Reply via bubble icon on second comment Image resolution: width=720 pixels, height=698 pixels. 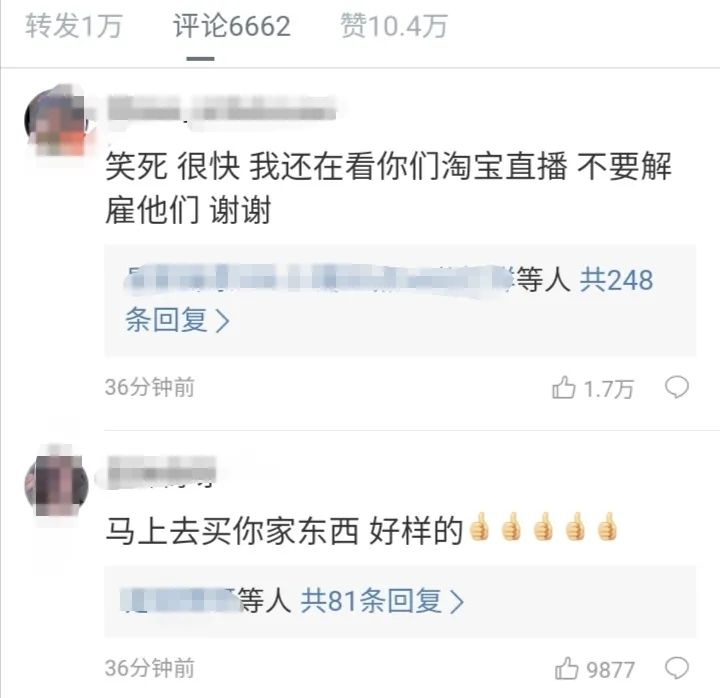677,668
